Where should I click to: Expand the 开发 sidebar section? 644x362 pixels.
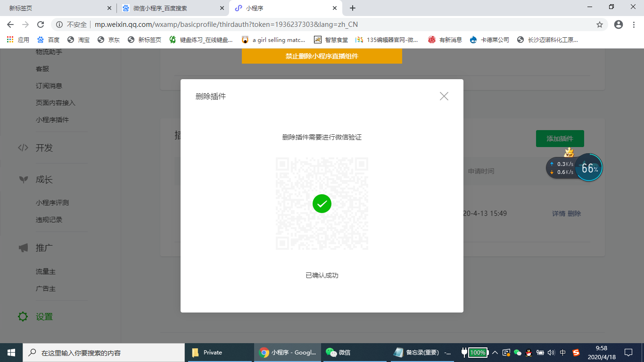click(44, 148)
